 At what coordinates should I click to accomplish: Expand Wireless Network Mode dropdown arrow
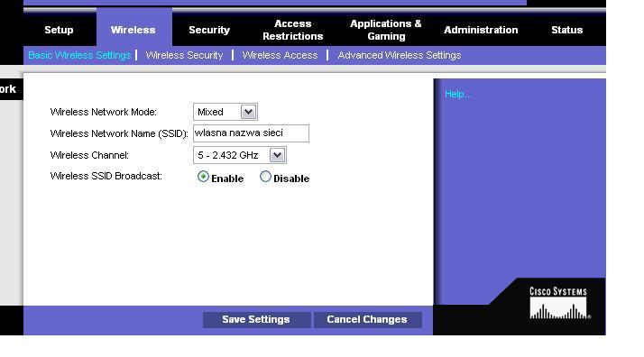pyautogui.click(x=248, y=112)
